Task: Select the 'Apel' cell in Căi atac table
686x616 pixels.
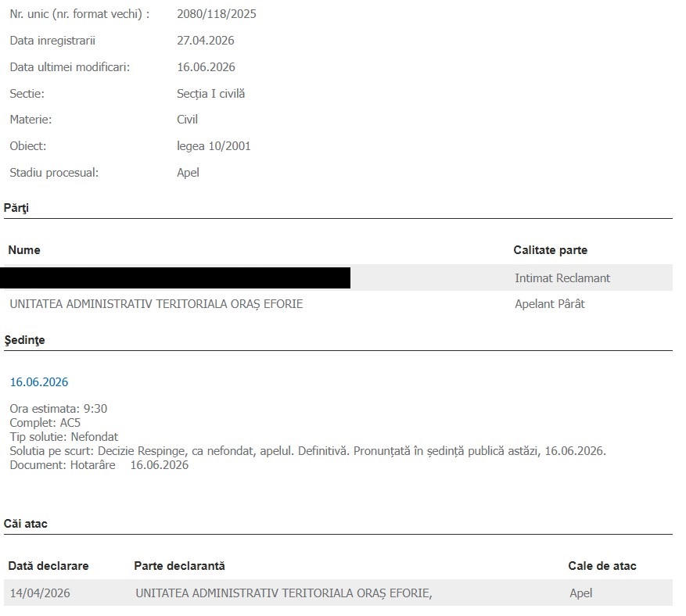Action: [x=581, y=593]
